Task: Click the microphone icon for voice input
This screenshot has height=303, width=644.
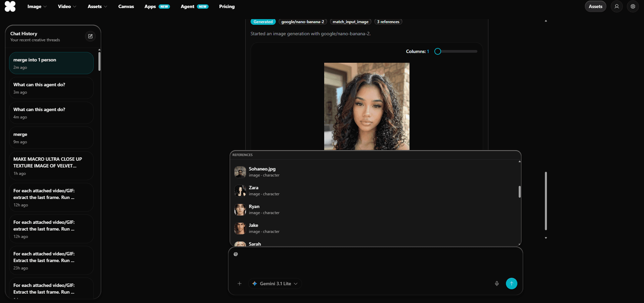Action: pos(497,284)
